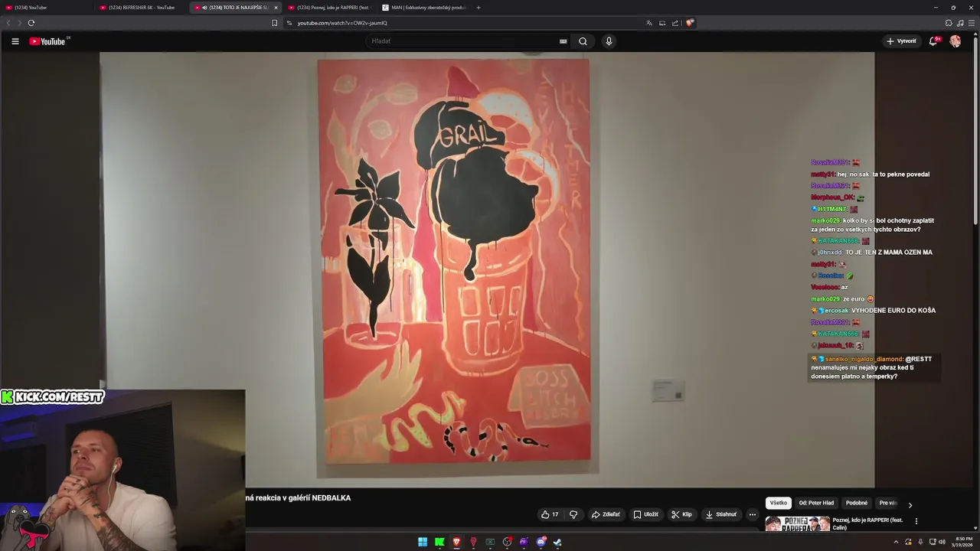Open Brave browser in taskbar
This screenshot has width=980, height=551.
[x=456, y=543]
